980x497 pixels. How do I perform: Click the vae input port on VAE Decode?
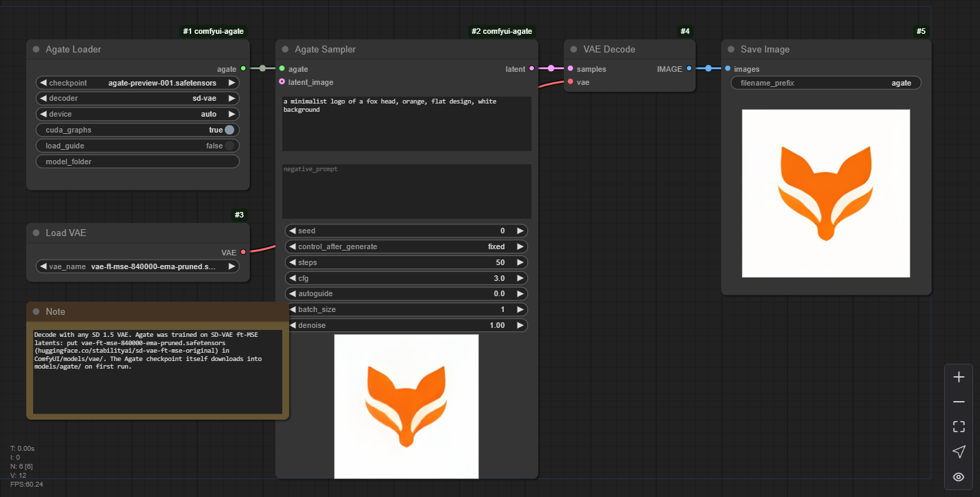coord(570,82)
